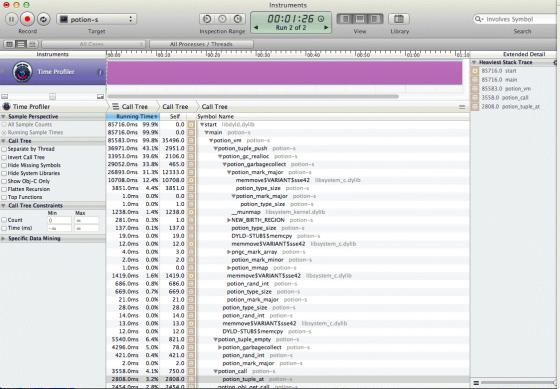Select Running Sample Times radio option
This screenshot has width=560, height=389.
(x=4, y=133)
